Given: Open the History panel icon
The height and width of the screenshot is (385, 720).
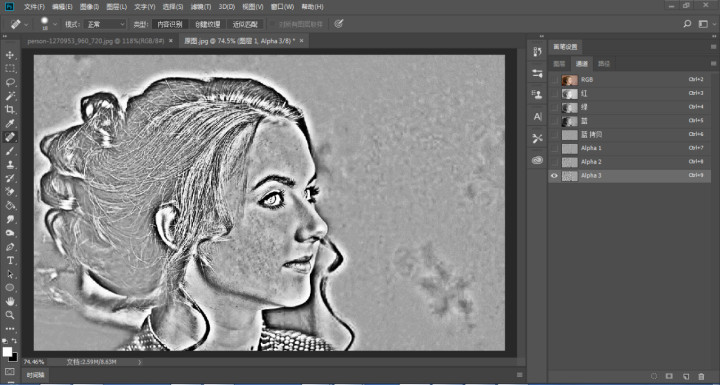Looking at the screenshot, I should coord(537,51).
